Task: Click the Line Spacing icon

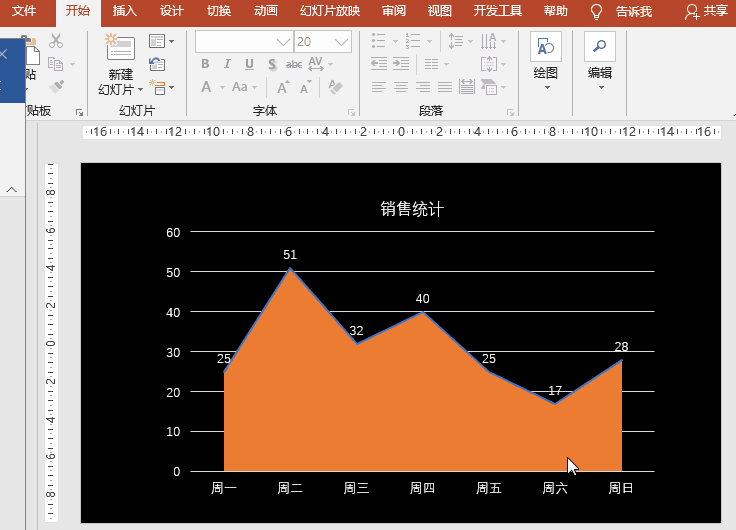Action: [455, 41]
